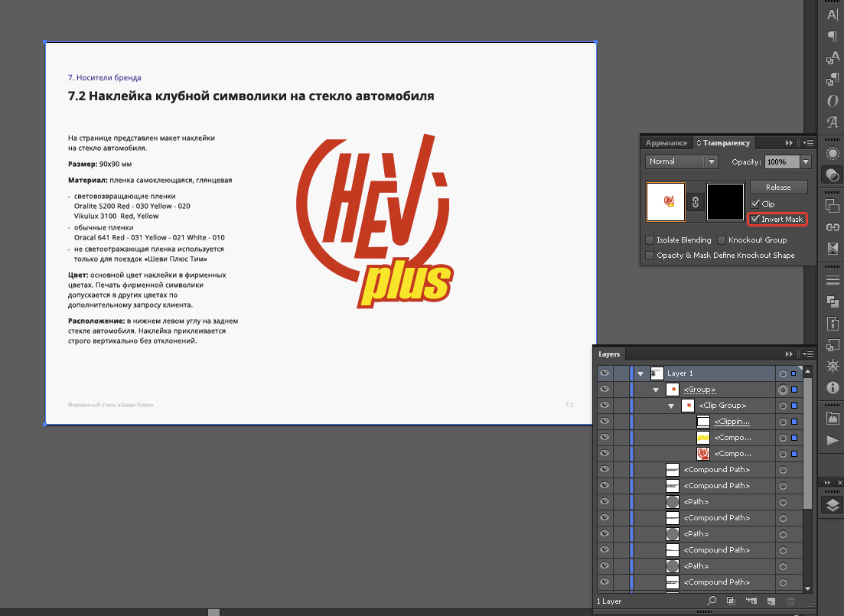Open the Actions panel play-triangle icon
Screen dimensions: 844x616
point(833,441)
